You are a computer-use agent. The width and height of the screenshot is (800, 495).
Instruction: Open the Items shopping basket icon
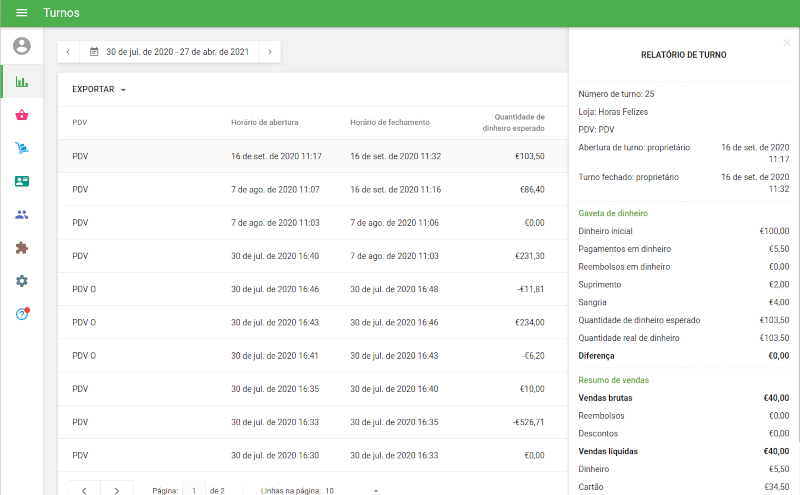pyautogui.click(x=22, y=115)
